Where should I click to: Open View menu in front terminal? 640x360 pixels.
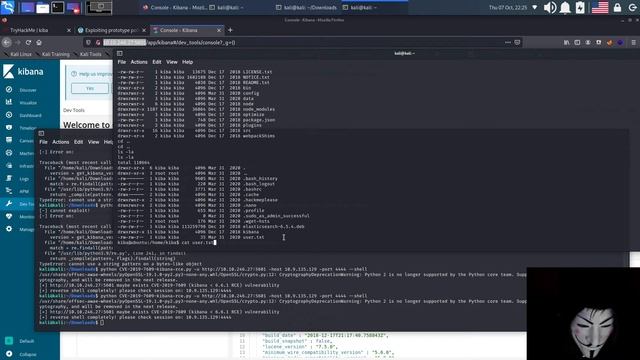point(171,62)
